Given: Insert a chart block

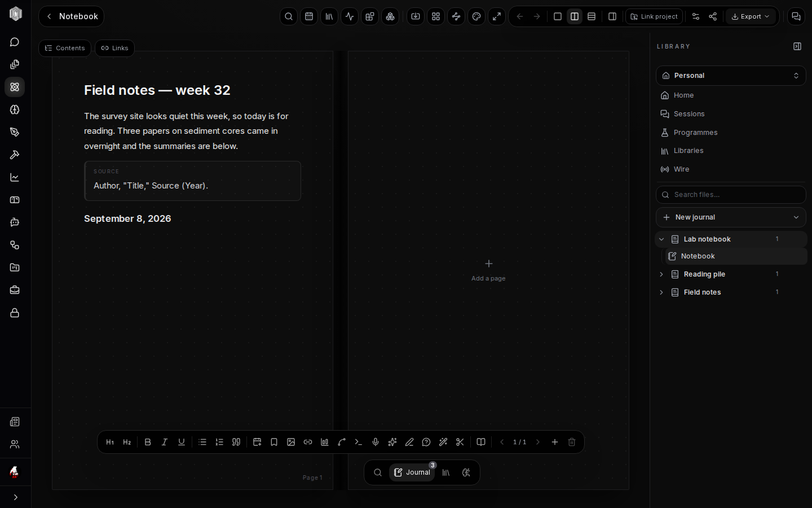Looking at the screenshot, I should (x=325, y=442).
